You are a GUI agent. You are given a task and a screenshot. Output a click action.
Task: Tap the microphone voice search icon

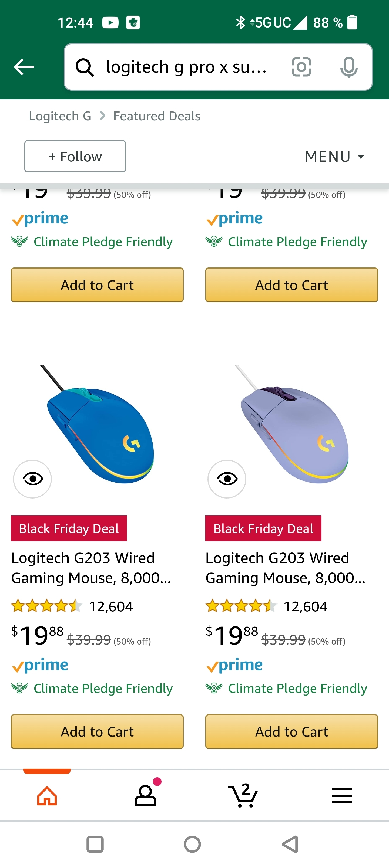tap(348, 67)
